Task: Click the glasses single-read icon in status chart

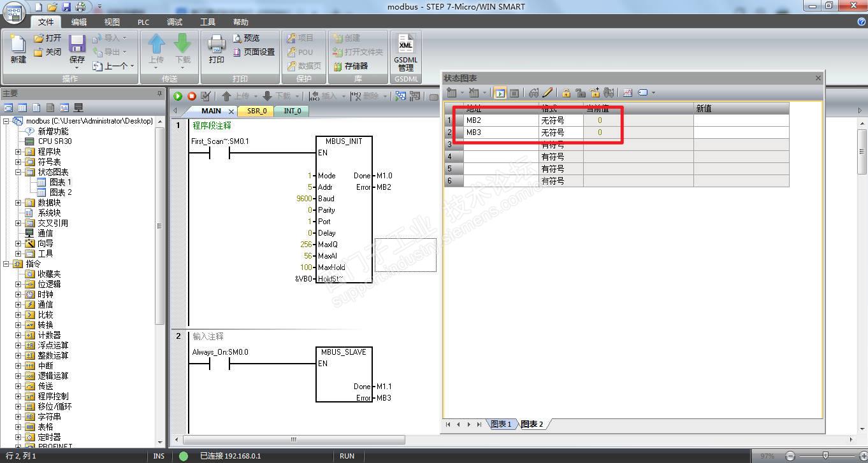Action: tap(533, 93)
